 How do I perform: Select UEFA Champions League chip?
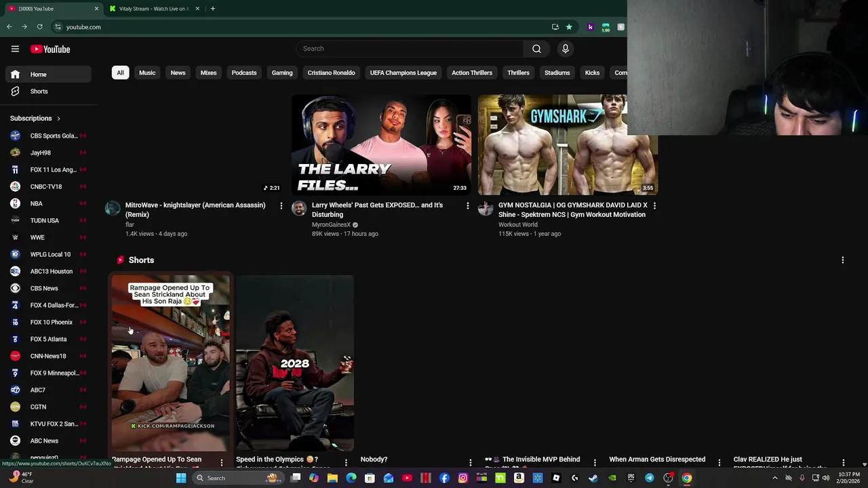click(403, 73)
